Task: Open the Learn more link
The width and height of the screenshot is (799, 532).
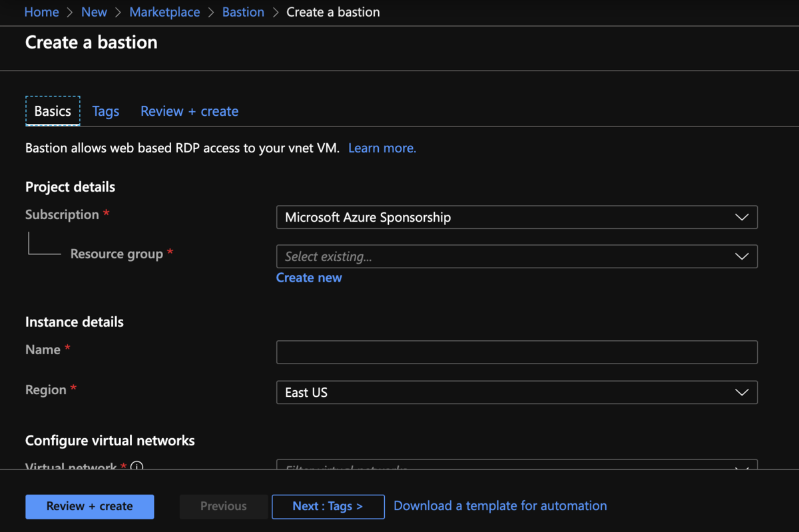Action: click(x=382, y=148)
